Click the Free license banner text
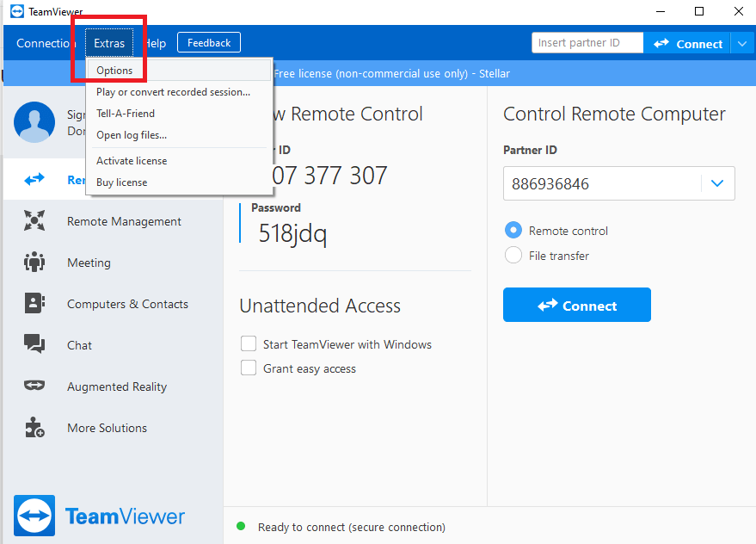The image size is (756, 544). pos(391,73)
